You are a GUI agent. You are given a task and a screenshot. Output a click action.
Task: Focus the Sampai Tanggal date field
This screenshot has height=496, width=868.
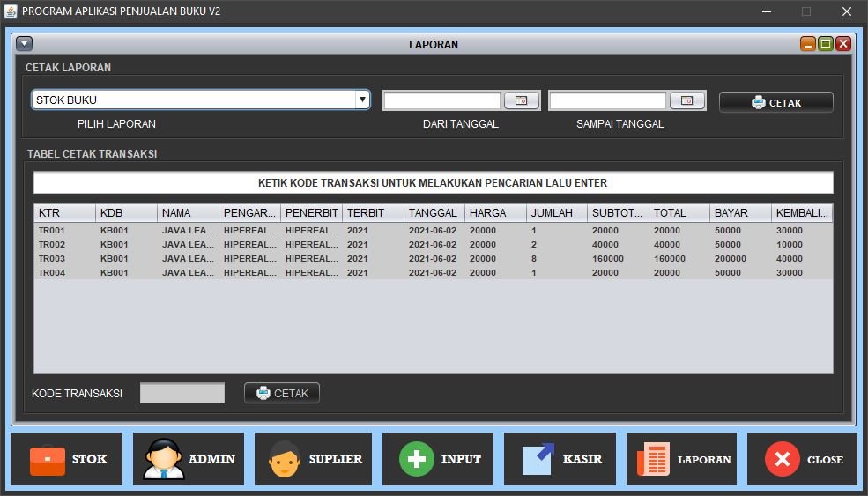click(x=607, y=101)
